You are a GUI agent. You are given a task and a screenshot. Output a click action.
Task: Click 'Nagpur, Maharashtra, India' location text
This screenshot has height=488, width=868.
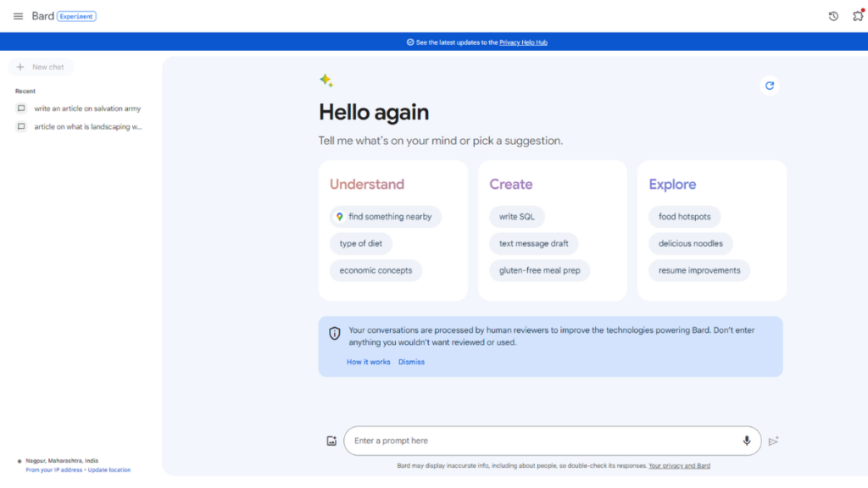pos(62,461)
